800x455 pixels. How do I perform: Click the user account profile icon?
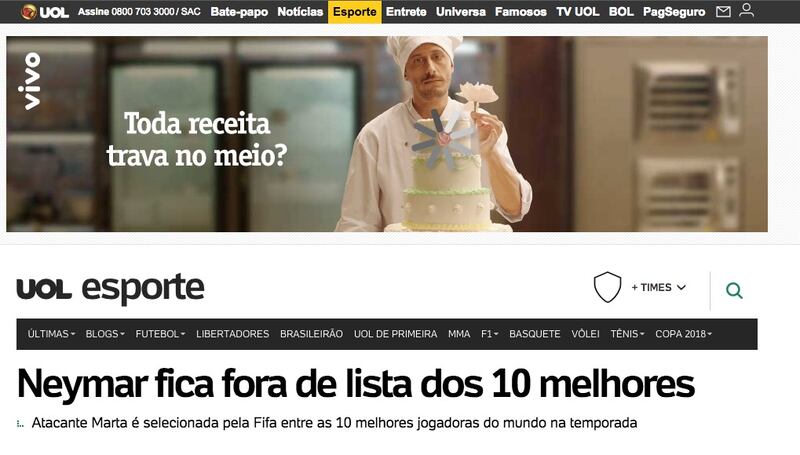746,10
